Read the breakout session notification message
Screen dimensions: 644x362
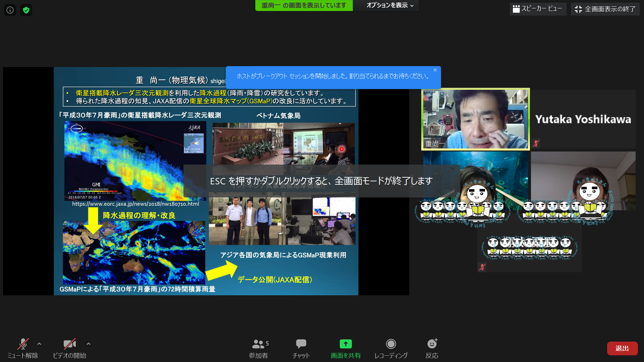click(x=333, y=76)
